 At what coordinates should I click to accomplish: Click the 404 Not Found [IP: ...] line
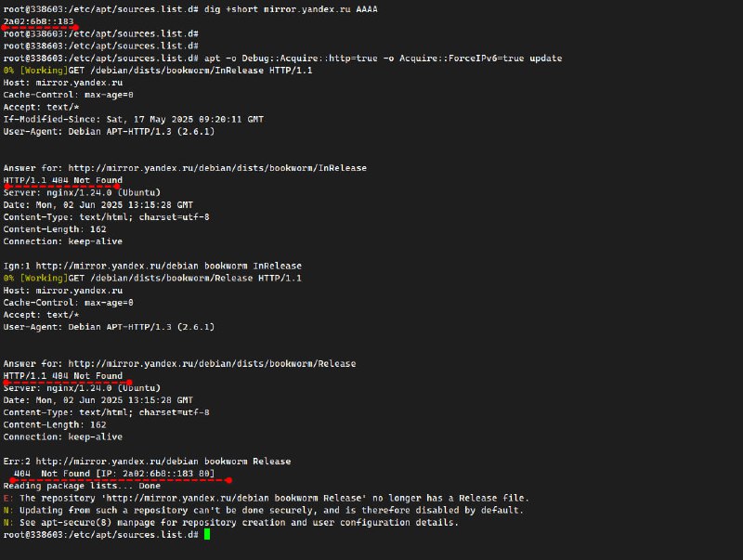pyautogui.click(x=114, y=474)
